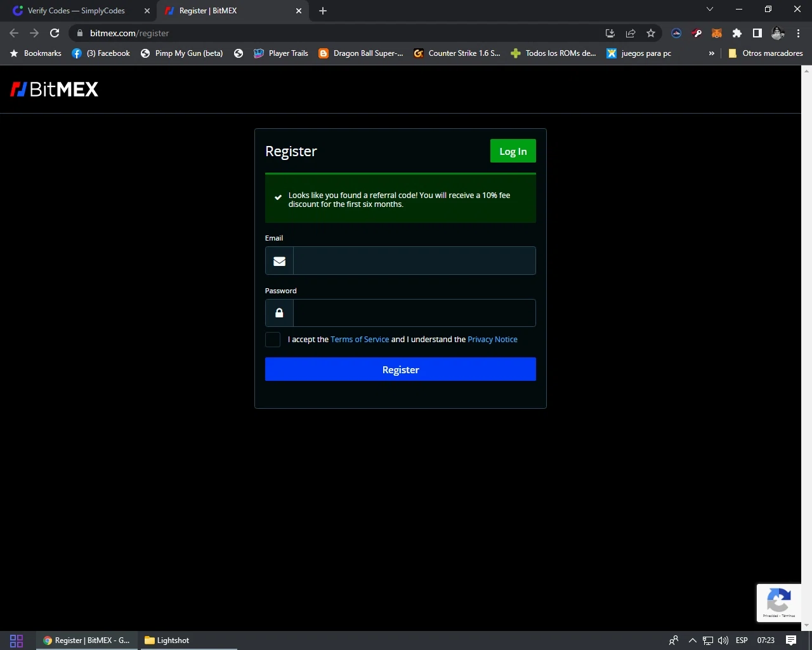This screenshot has height=650, width=812.
Task: Open the Todos los ROMs bookmark
Action: [553, 53]
